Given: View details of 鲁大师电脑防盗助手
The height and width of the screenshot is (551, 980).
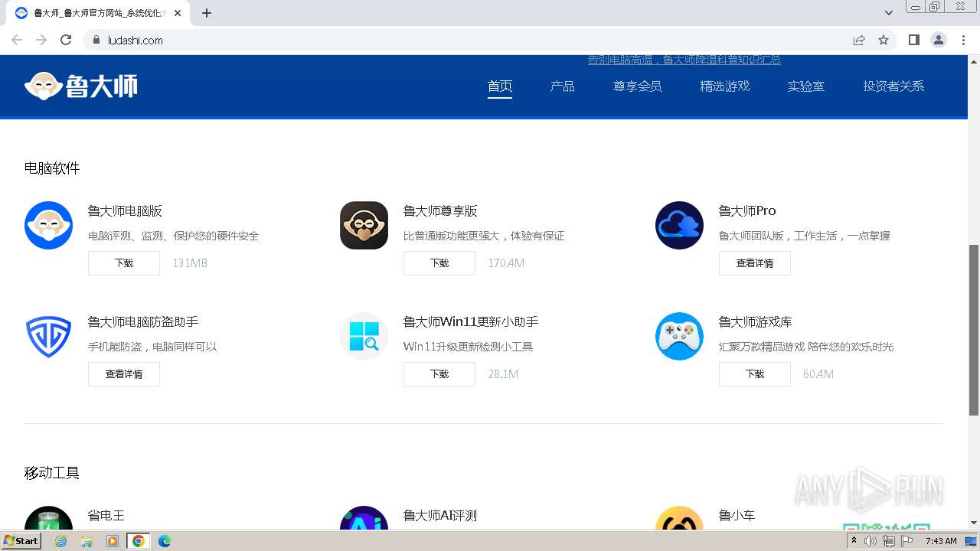Looking at the screenshot, I should (124, 374).
